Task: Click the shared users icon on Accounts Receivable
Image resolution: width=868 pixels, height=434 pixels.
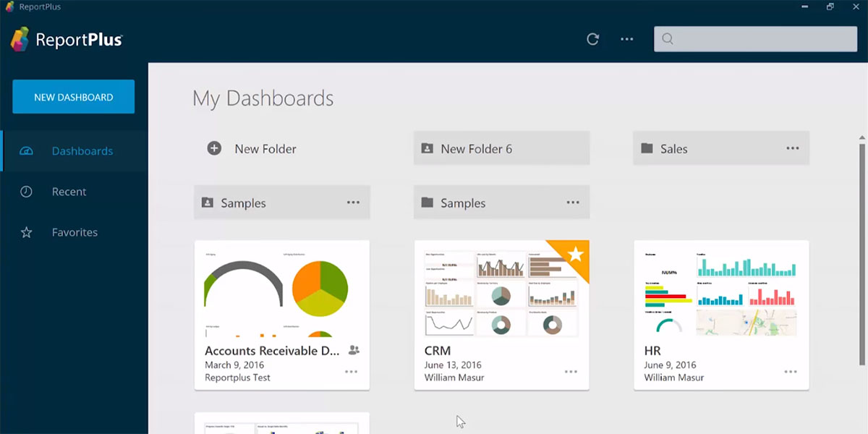Action: tap(352, 350)
